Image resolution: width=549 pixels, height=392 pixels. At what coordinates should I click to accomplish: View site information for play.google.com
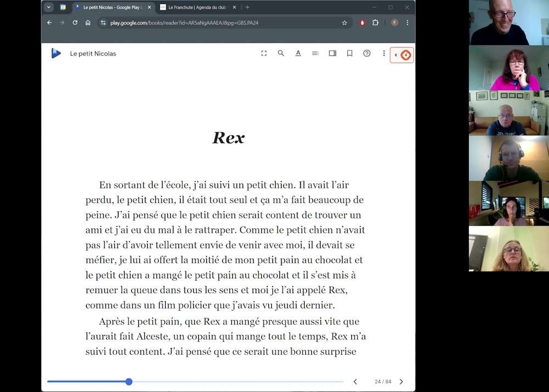click(x=103, y=23)
